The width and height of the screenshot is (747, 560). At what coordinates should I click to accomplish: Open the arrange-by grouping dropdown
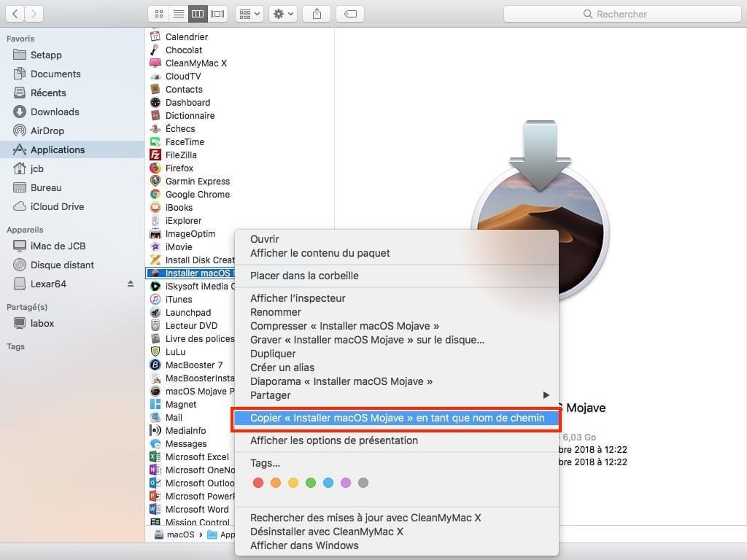249,14
